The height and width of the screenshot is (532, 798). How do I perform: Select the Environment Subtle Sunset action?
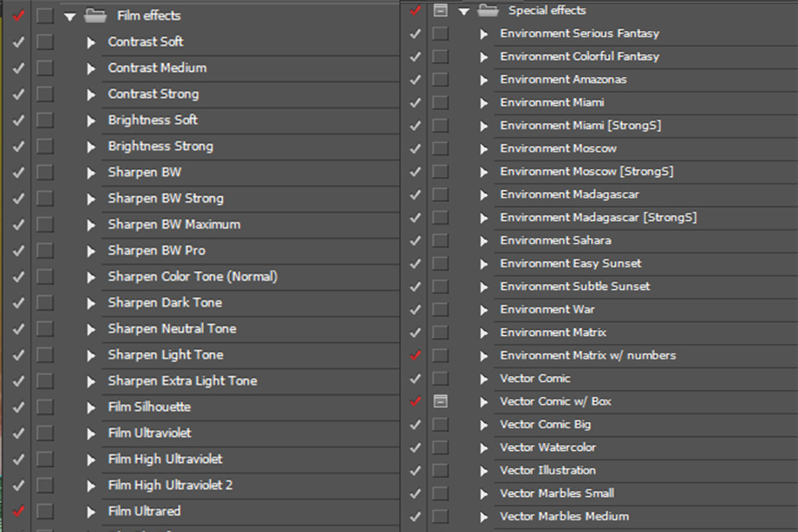coord(575,287)
